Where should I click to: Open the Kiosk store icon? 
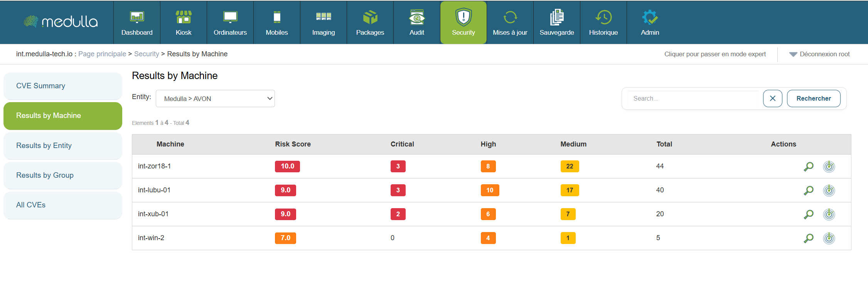click(184, 18)
